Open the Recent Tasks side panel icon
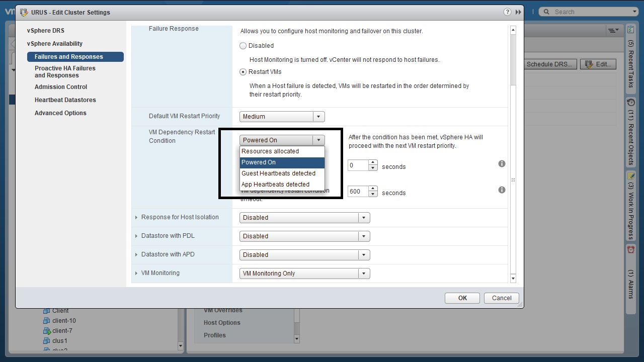644x362 pixels. (x=631, y=30)
